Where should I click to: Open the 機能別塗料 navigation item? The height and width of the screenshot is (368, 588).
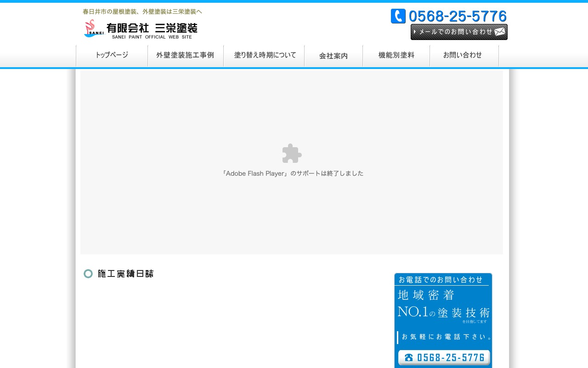396,56
